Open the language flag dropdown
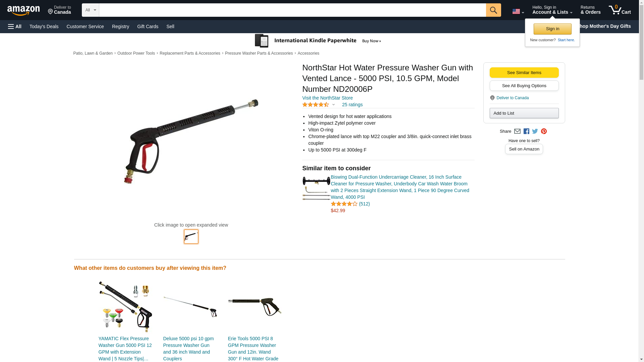644x362 pixels. click(518, 11)
